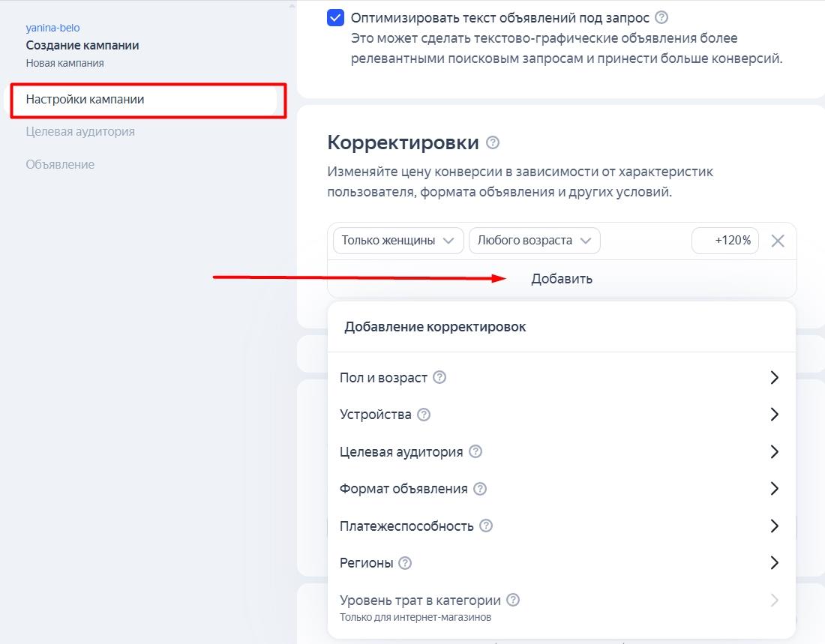Open the yanina-belo account link

pyautogui.click(x=52, y=27)
